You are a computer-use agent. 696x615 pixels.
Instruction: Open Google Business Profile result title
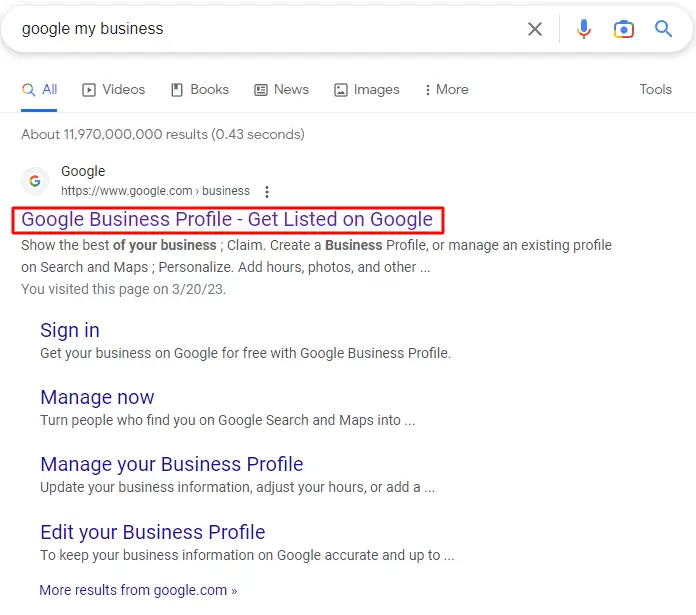point(227,219)
